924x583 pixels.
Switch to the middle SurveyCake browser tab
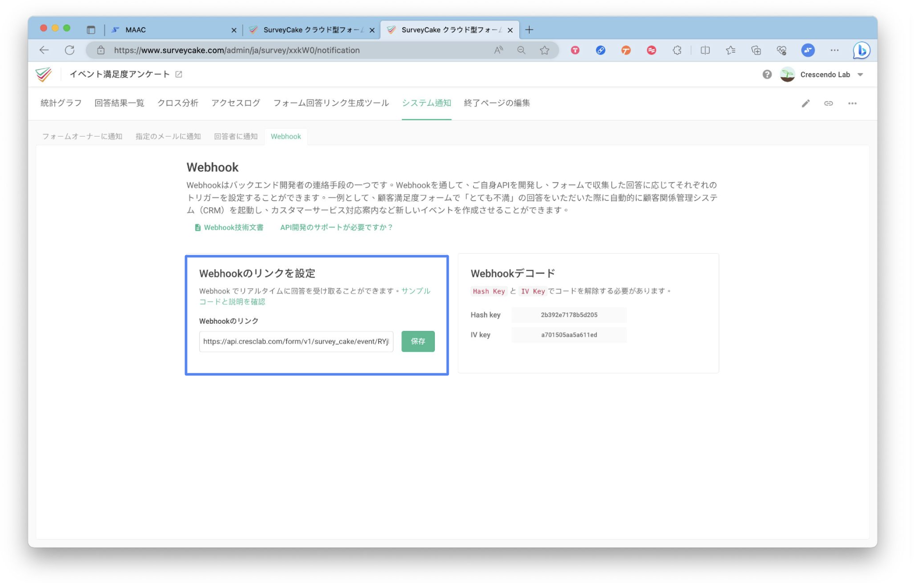tap(311, 30)
